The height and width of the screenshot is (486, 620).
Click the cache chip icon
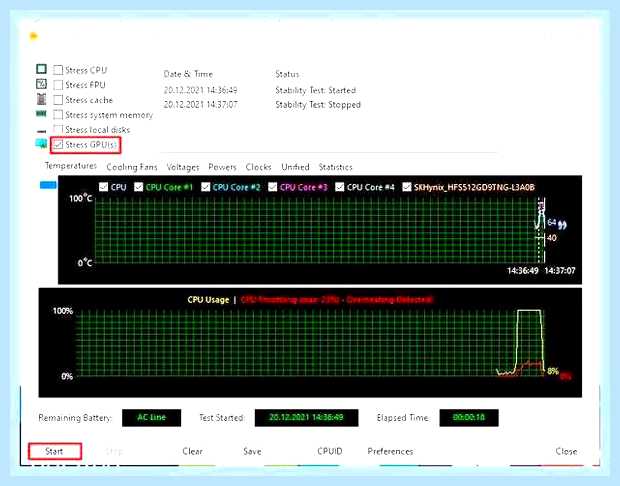pyautogui.click(x=41, y=99)
